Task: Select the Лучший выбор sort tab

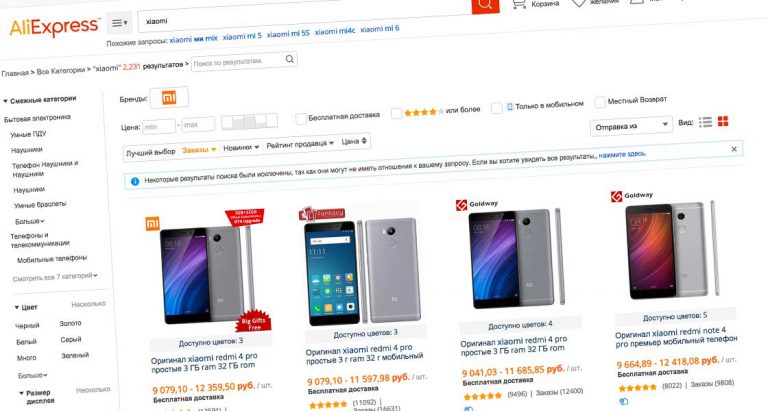Action: coord(150,152)
